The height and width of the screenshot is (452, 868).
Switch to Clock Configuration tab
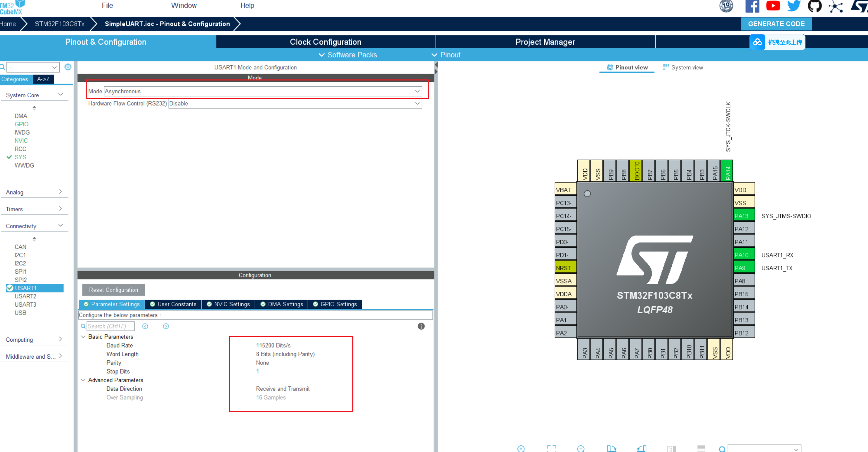tap(325, 42)
